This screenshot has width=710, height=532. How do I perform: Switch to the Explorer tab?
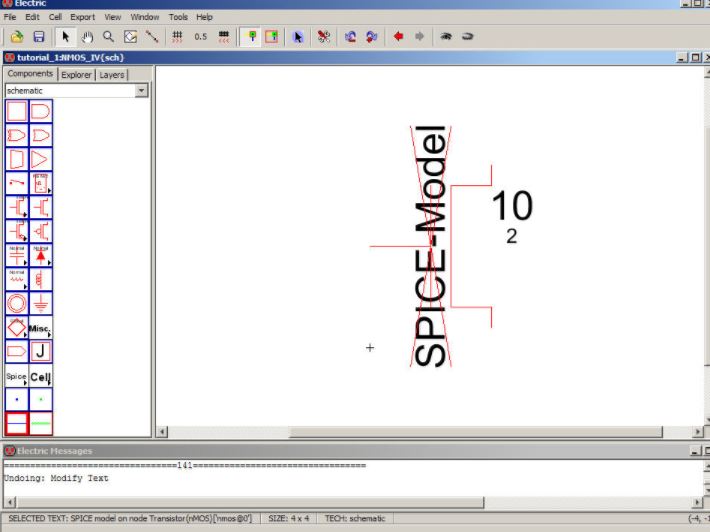pyautogui.click(x=75, y=75)
